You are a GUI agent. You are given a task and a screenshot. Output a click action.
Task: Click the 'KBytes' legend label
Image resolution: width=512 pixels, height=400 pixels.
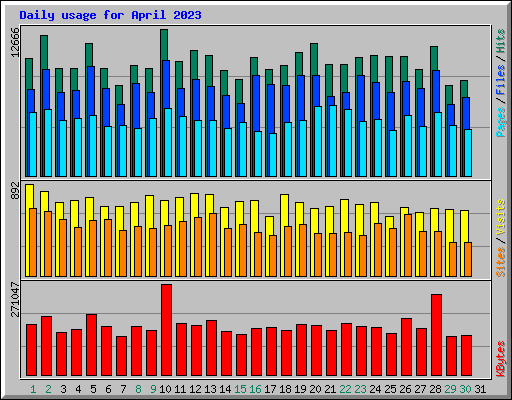[500, 359]
